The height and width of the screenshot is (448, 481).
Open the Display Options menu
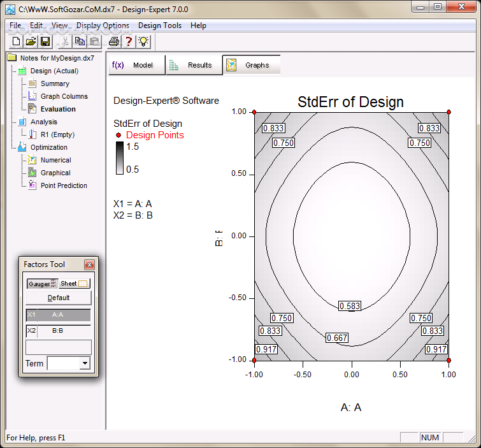[103, 25]
